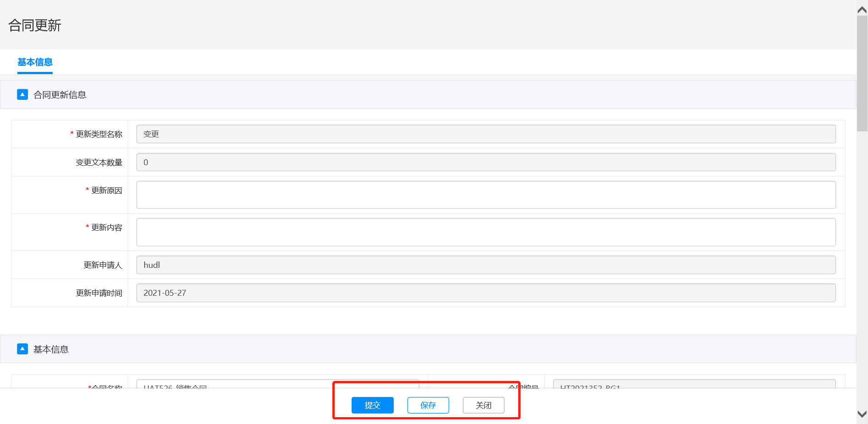
Task: Click the 合同更新 page title
Action: click(35, 26)
